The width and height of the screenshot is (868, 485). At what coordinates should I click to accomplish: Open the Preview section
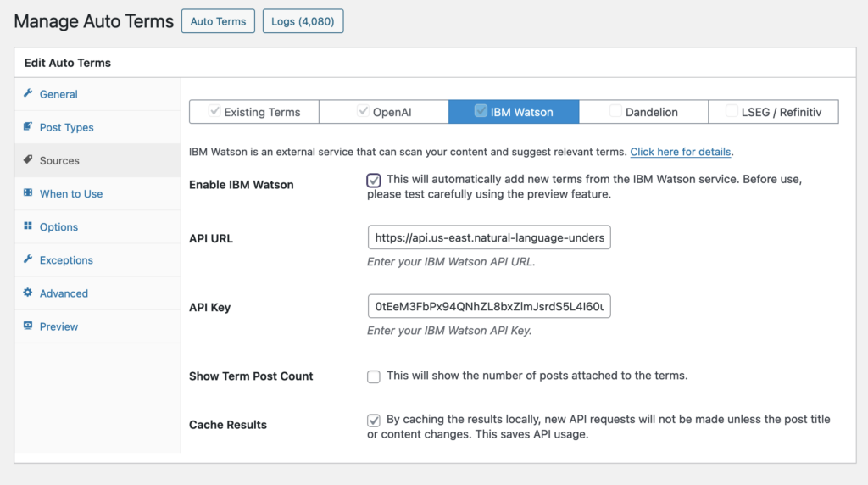click(x=97, y=326)
